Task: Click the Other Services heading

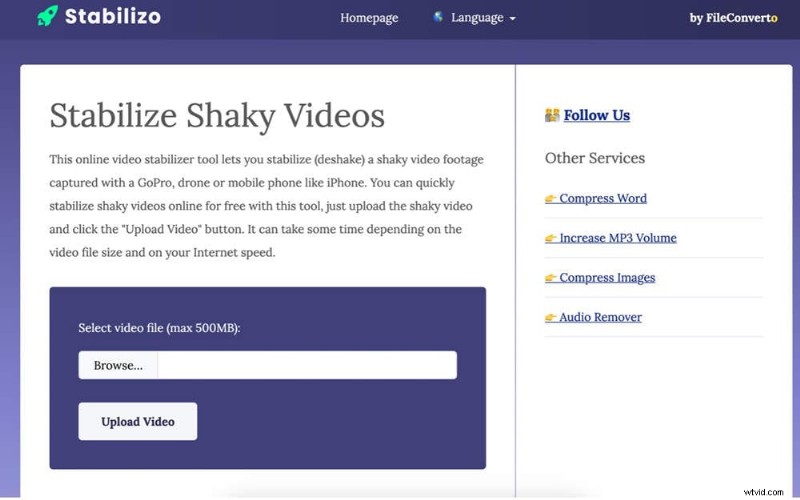Action: pos(595,158)
